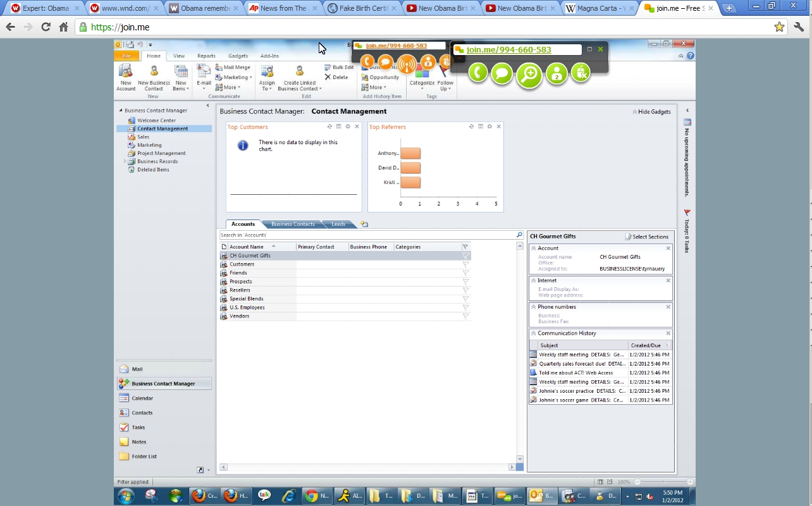Toggle follow-up flag for Vendors row
The width and height of the screenshot is (812, 506).
point(465,316)
